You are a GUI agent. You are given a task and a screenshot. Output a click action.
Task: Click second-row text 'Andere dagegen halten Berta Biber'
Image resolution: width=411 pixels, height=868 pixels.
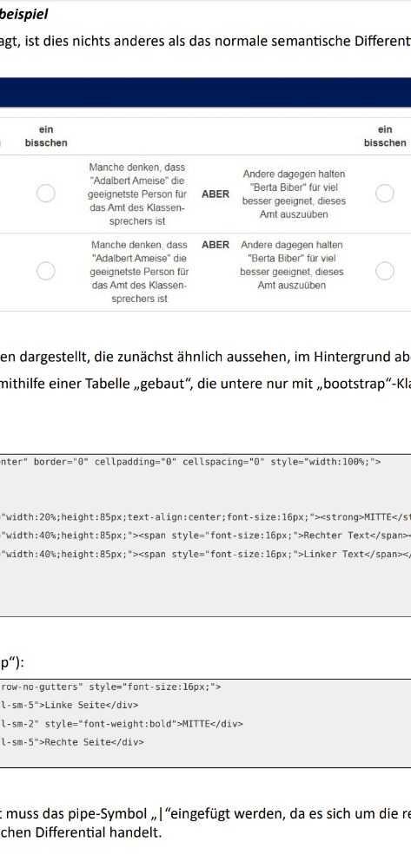[292, 265]
